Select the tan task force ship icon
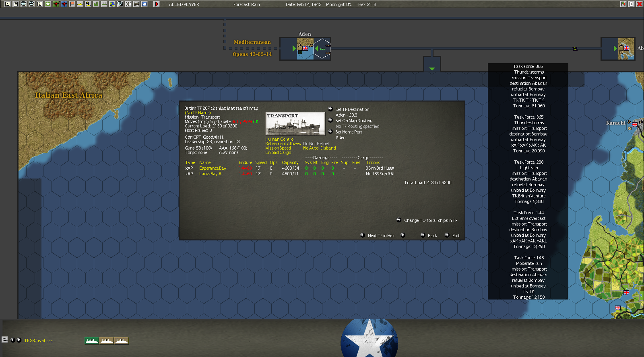Image resolution: width=644 pixels, height=357 pixels. point(107,341)
